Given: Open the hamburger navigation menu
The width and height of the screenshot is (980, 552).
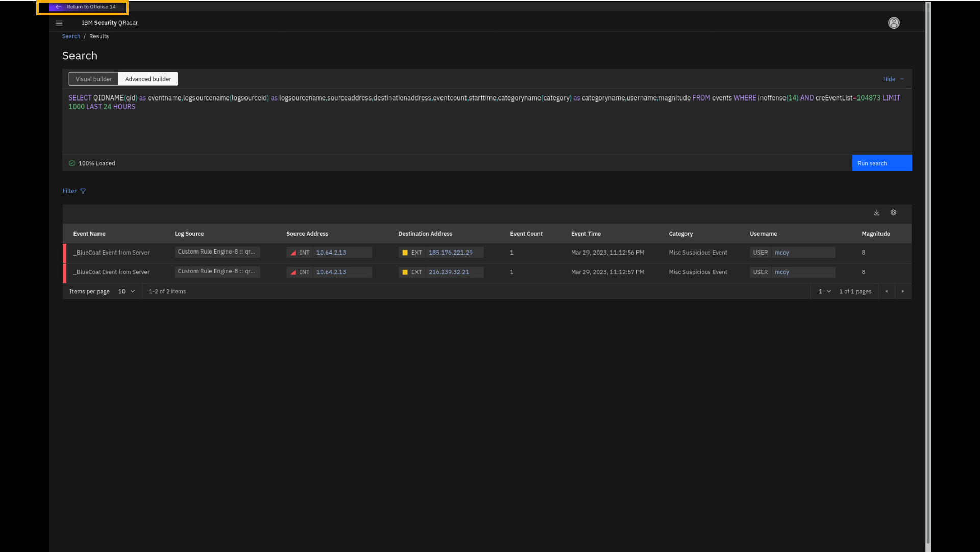Looking at the screenshot, I should 59,23.
